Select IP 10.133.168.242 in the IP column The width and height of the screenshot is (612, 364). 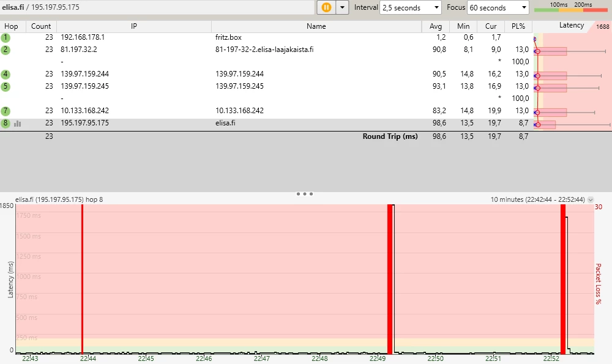tap(84, 110)
